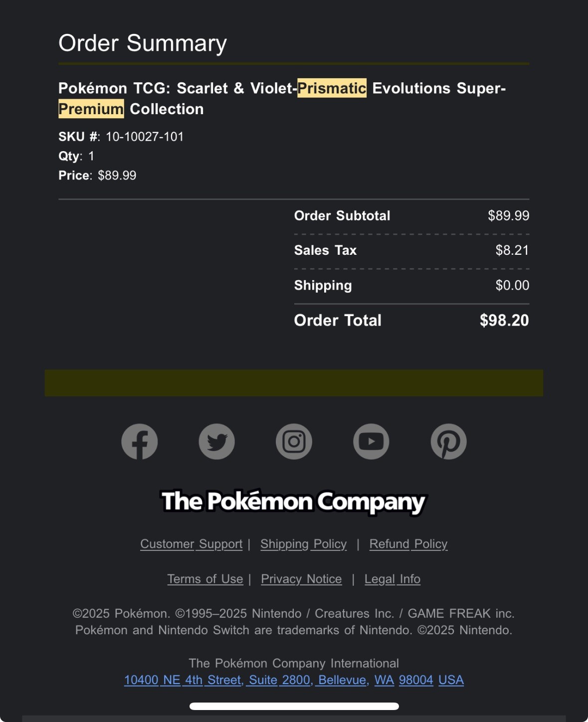This screenshot has height=722, width=588.
Task: Open the Legal Info link
Action: point(392,579)
